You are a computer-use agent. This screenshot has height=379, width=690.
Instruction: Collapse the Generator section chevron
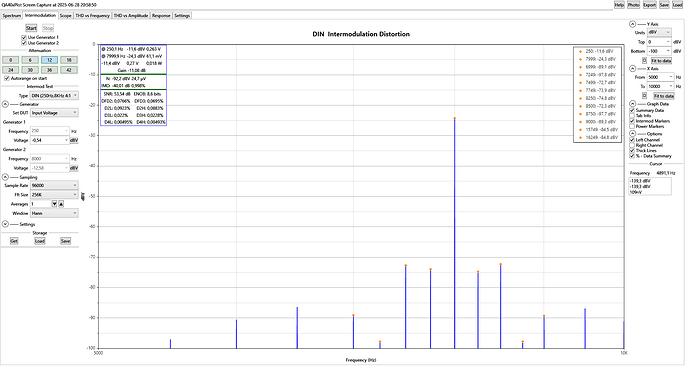coord(5,104)
